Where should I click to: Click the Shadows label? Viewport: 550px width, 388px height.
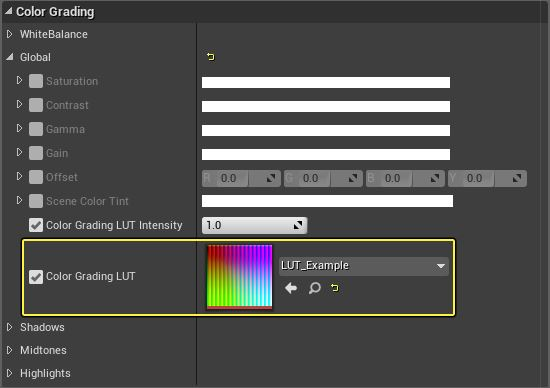tap(42, 327)
